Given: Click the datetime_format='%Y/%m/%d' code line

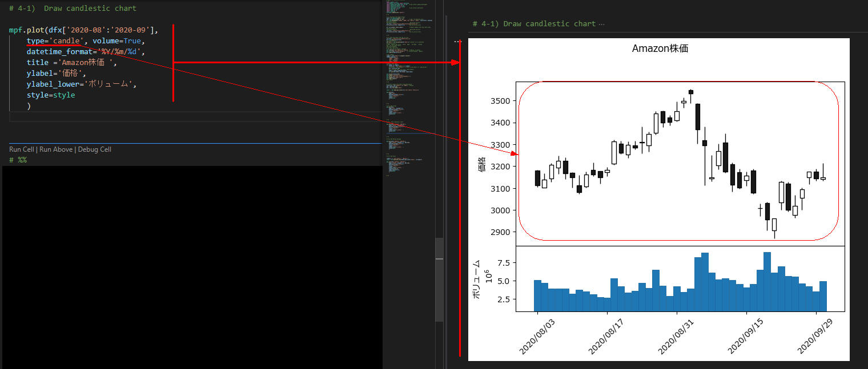Looking at the screenshot, I should [86, 52].
